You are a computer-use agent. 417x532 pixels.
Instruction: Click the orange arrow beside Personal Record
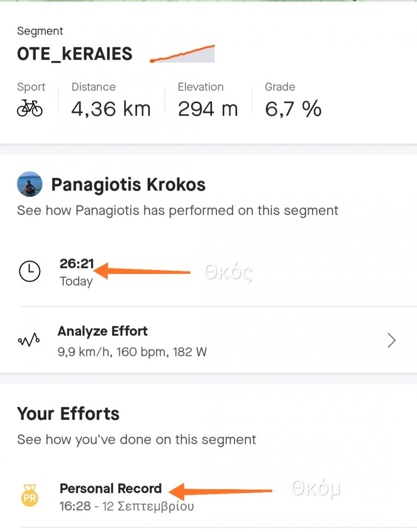pyautogui.click(x=221, y=491)
